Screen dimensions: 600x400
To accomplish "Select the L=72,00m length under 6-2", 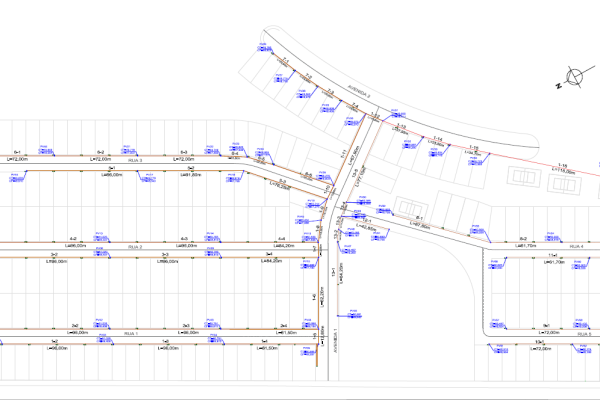I will (x=100, y=159).
